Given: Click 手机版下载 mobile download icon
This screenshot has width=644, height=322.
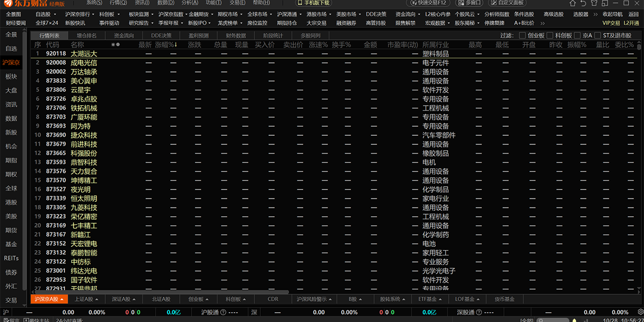Looking at the screenshot, I should (x=314, y=3).
